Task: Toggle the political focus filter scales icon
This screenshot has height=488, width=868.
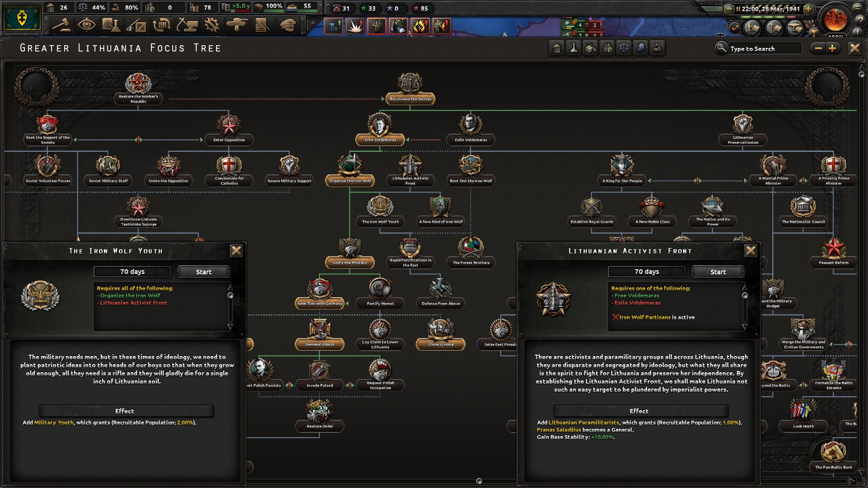Action: click(623, 48)
